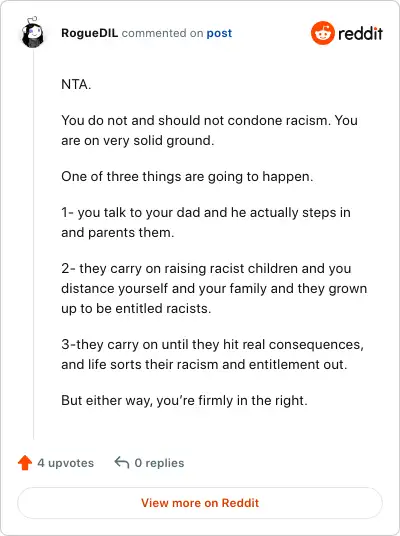The image size is (400, 536).
Task: Click the paragraph starting '3-they carry on'
Action: pos(212,354)
